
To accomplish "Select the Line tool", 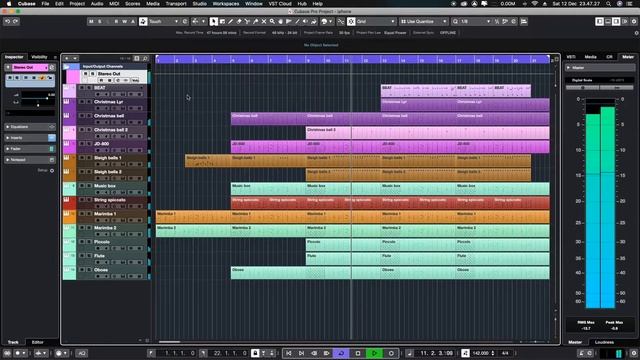I will (x=297, y=21).
